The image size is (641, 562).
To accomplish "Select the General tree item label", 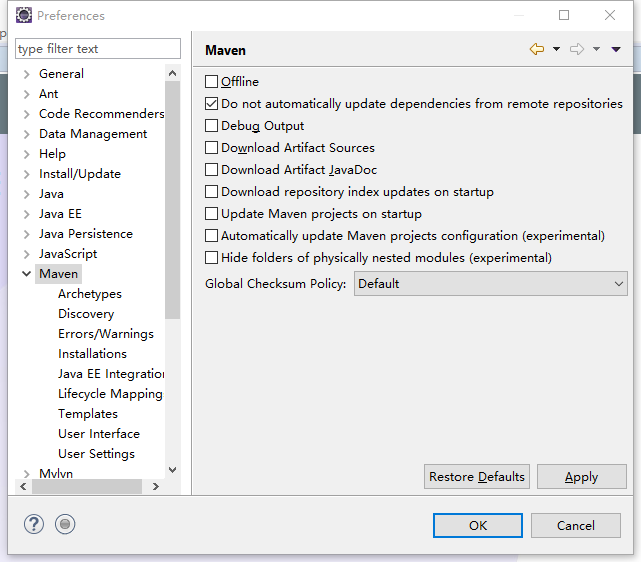I will pyautogui.click(x=61, y=74).
